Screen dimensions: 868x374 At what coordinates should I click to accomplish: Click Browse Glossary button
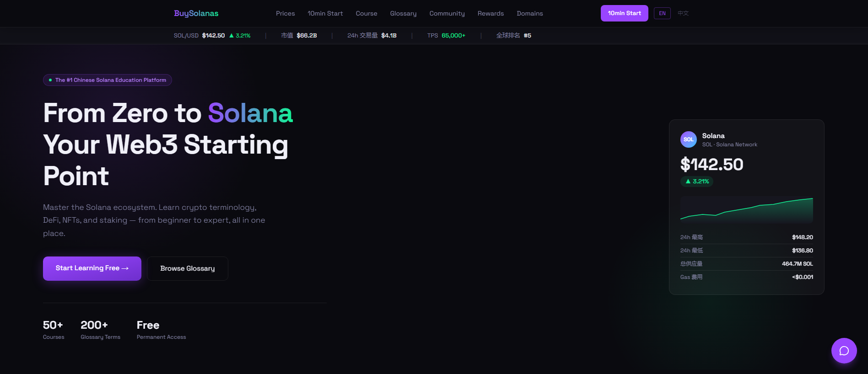click(188, 268)
